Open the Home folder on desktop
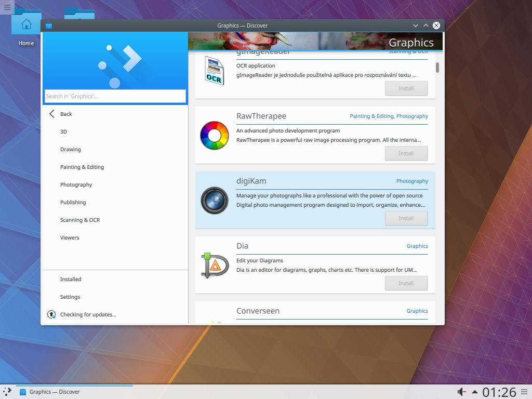Image resolution: width=532 pixels, height=399 pixels. (x=26, y=28)
